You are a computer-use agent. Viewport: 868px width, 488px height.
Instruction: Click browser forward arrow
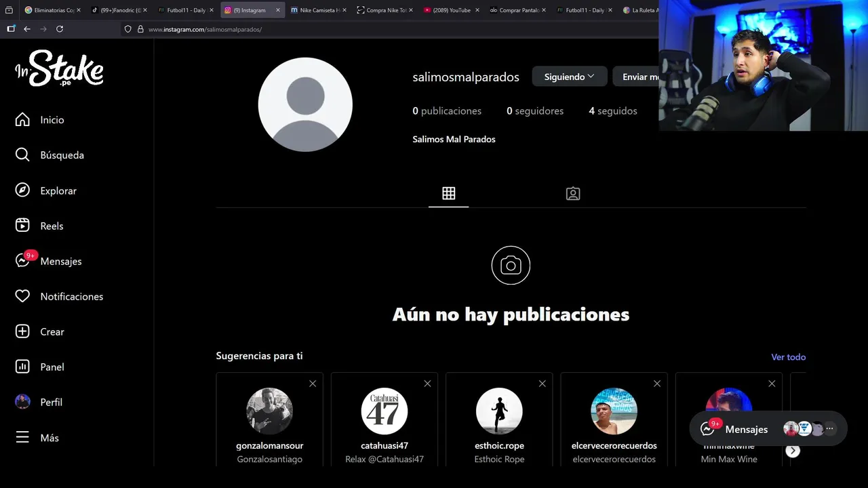coord(43,29)
